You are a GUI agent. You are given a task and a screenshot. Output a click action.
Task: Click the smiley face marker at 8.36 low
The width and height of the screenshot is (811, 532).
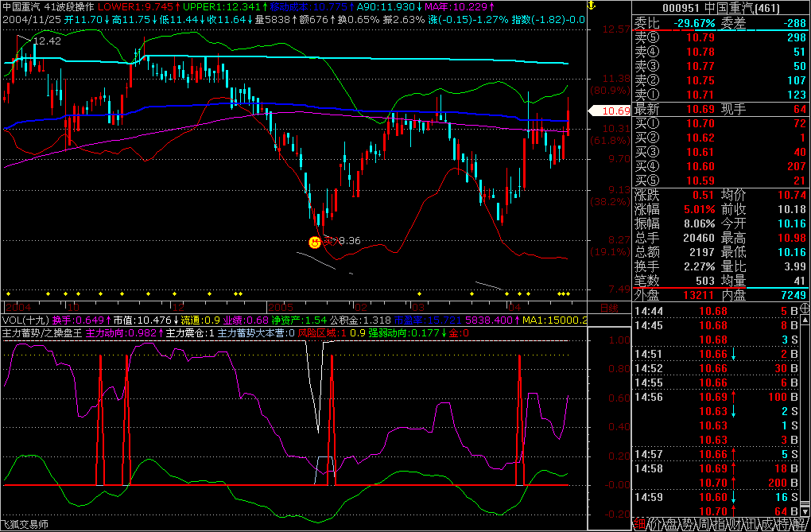coord(315,242)
